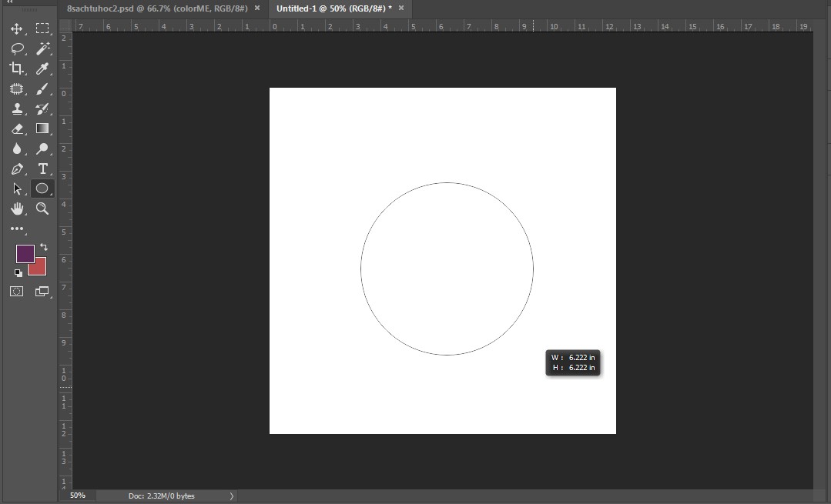Viewport: 831px width, 504px height.
Task: Change the screen mode
Action: (42, 291)
